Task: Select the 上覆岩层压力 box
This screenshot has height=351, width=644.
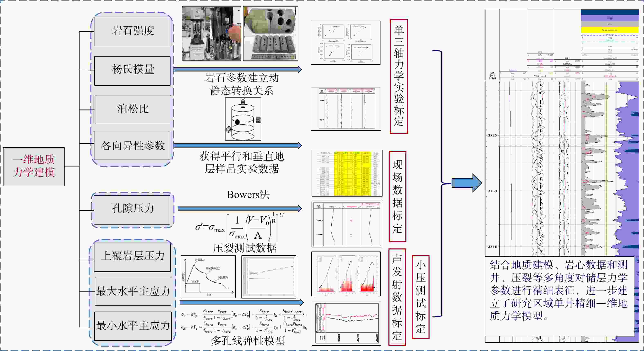Action: pos(132,257)
